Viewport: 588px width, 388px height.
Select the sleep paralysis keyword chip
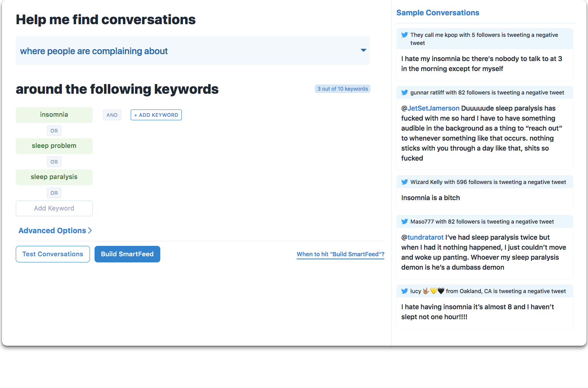[54, 177]
